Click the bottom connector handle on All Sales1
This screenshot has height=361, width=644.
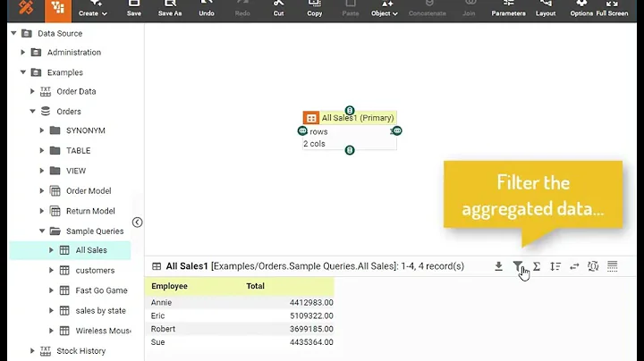(x=350, y=150)
